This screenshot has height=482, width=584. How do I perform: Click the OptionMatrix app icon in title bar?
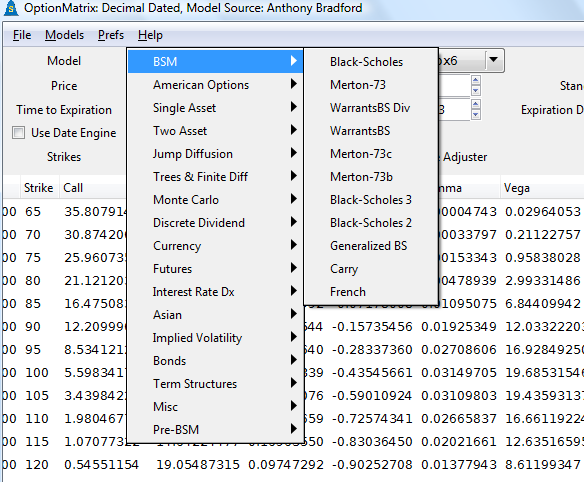[x=10, y=8]
